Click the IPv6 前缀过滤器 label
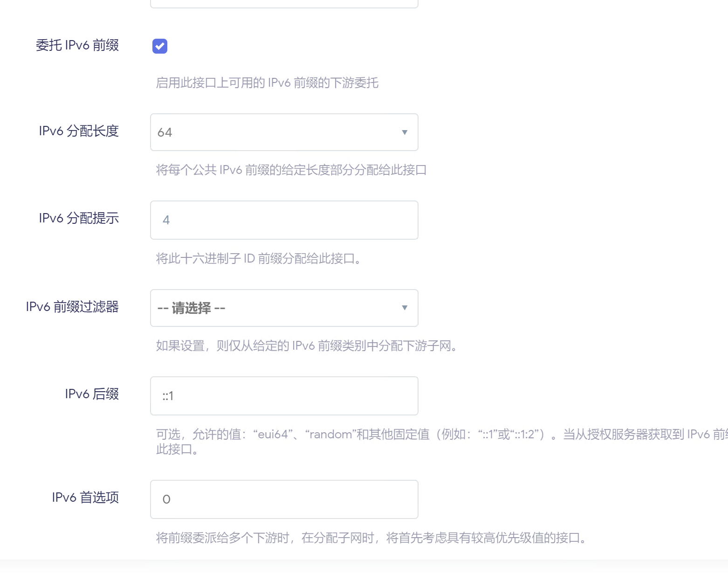 [x=72, y=307]
